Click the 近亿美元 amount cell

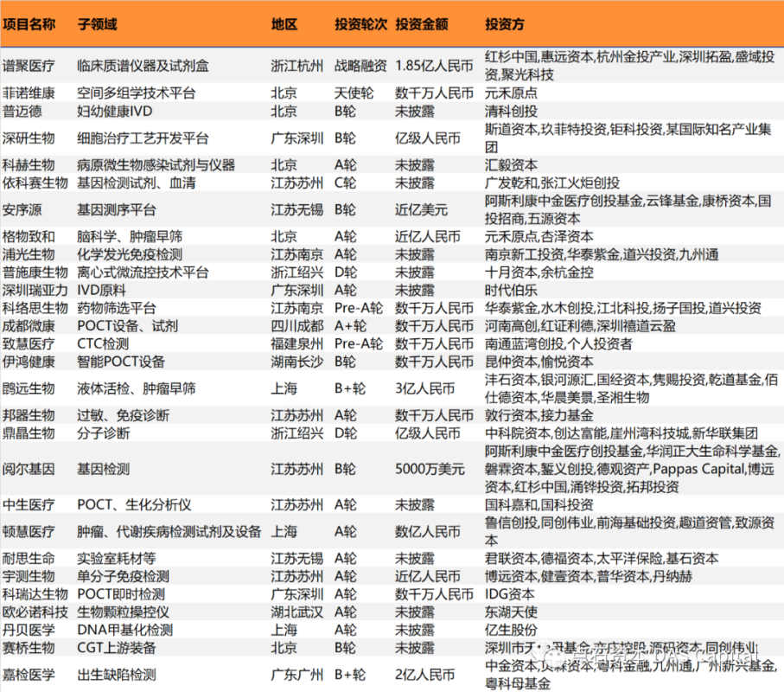421,210
